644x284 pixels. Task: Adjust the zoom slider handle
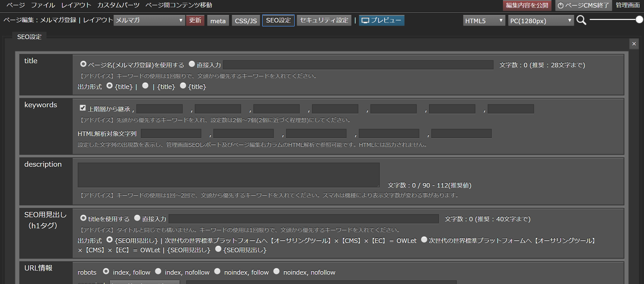(639, 19)
